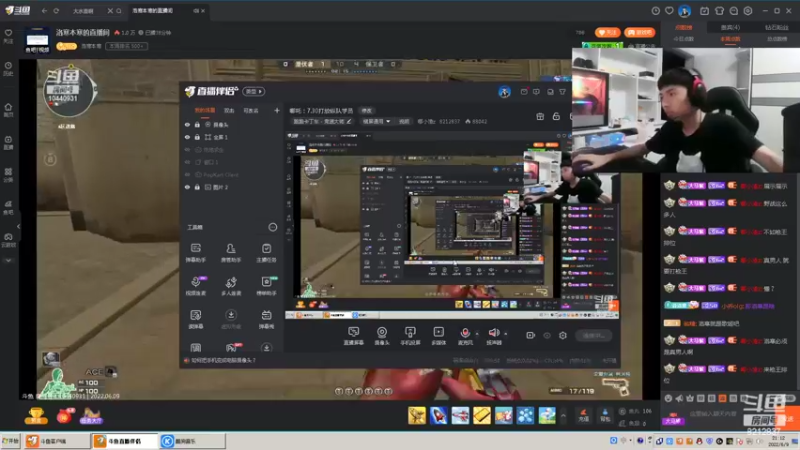Open 斗鱼直播伴侣 from the Windows taskbar
The image size is (800, 450).
[x=124, y=441]
